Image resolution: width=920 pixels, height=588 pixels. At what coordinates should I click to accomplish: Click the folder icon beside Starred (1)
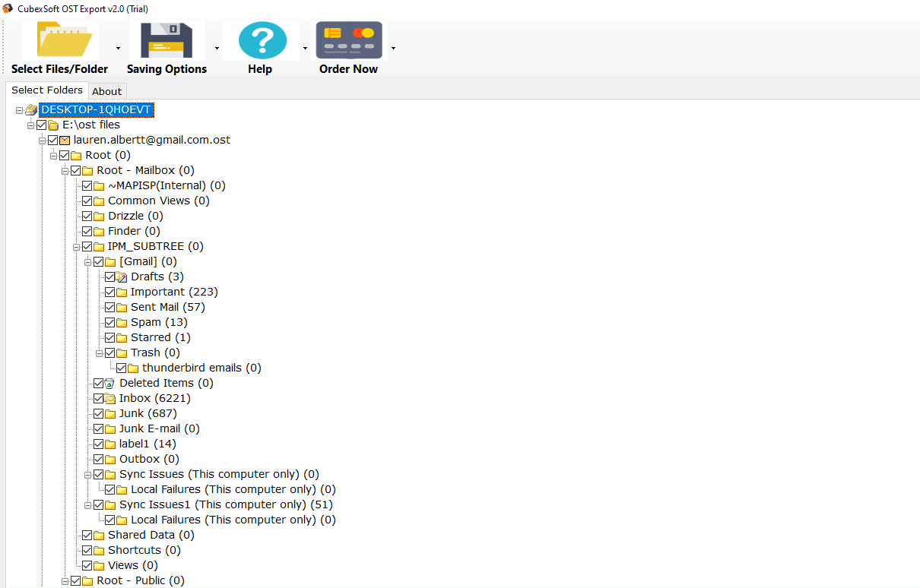[x=122, y=338]
